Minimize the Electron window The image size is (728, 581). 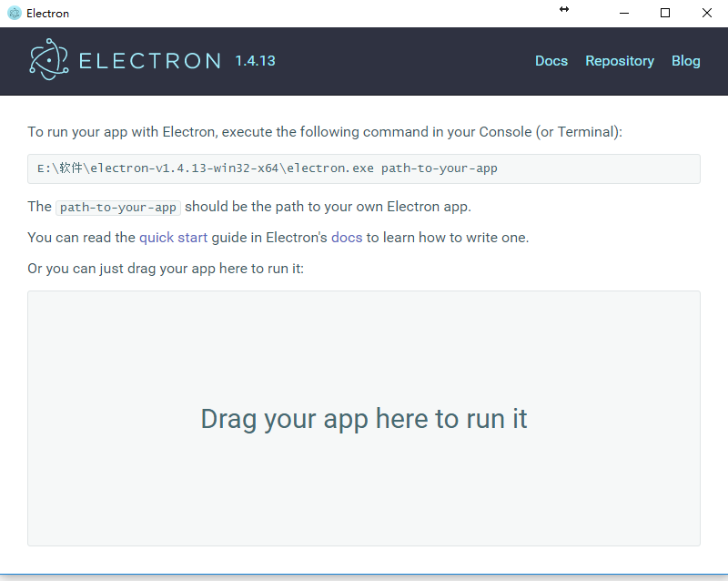pos(624,13)
